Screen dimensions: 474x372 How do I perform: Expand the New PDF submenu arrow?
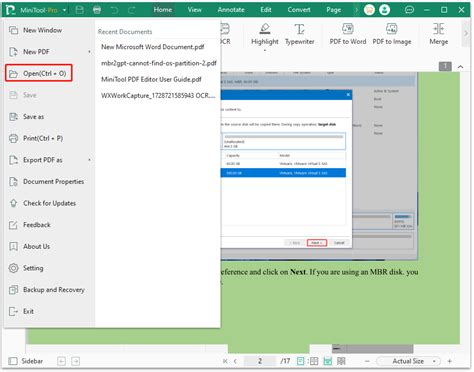click(89, 52)
